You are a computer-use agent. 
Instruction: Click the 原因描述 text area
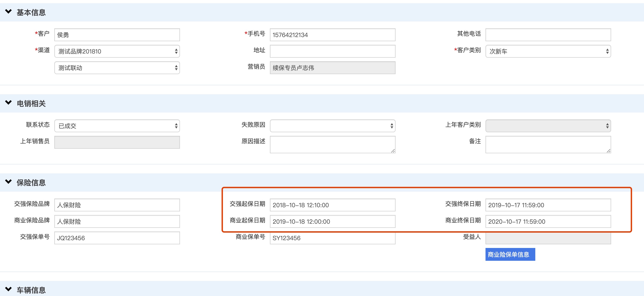tap(332, 145)
